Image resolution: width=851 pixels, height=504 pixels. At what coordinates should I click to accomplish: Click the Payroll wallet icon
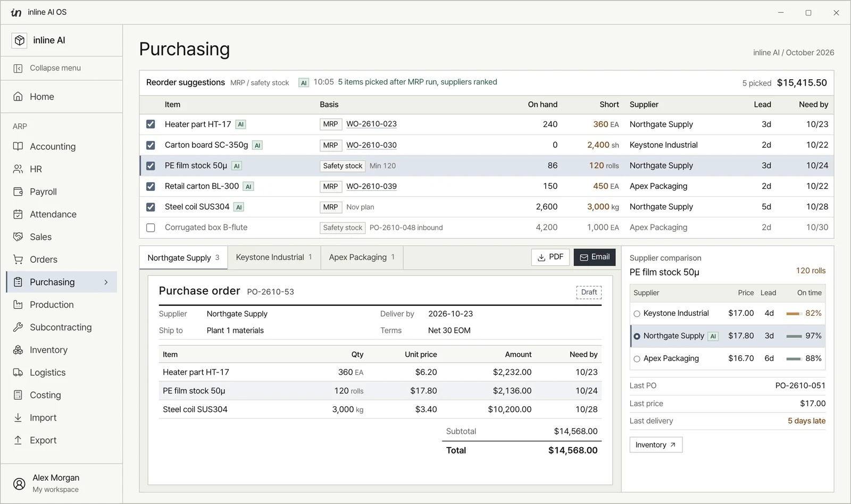(18, 191)
